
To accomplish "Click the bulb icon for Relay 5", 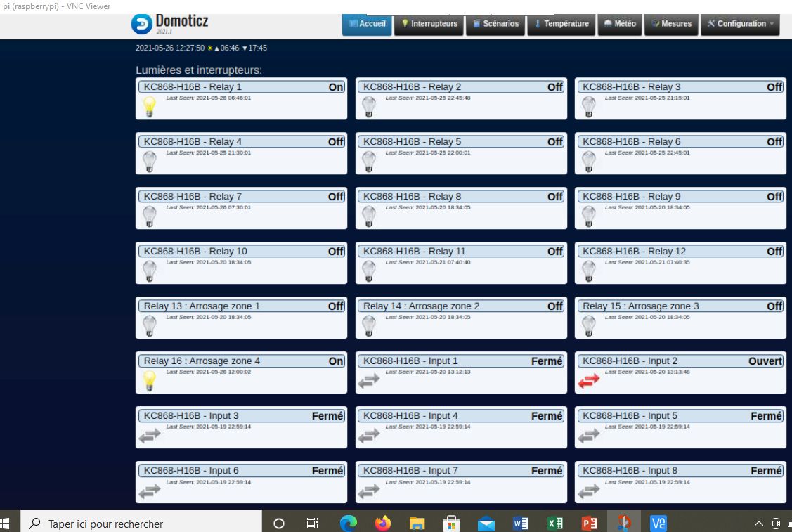I will pyautogui.click(x=368, y=161).
